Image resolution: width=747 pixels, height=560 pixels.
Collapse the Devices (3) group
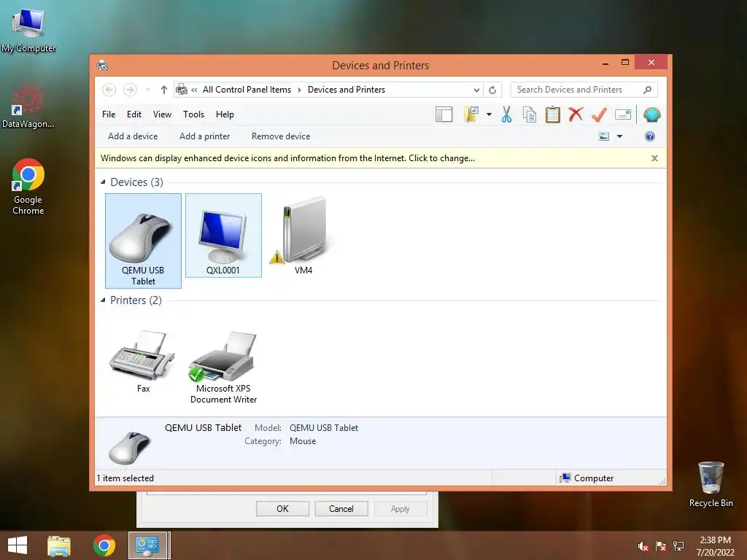coord(103,182)
